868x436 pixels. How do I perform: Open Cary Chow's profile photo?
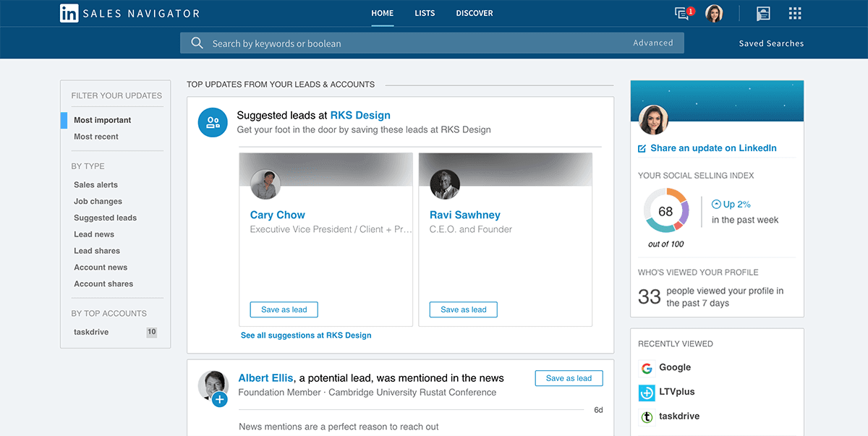[x=265, y=184]
